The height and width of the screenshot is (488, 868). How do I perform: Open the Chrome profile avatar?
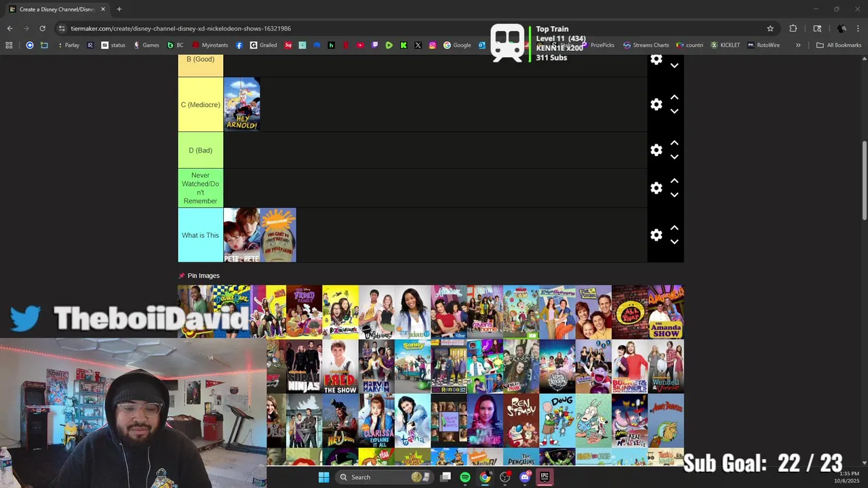pos(842,28)
